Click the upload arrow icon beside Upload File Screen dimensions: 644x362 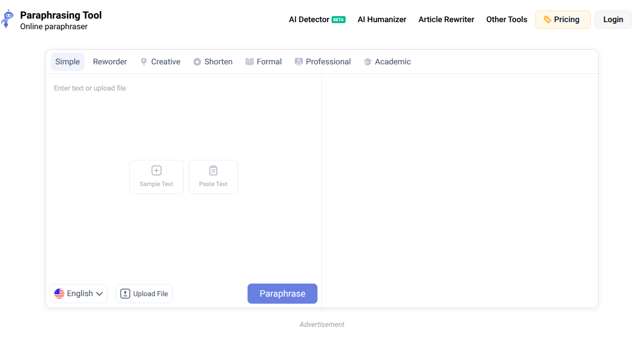[125, 293]
